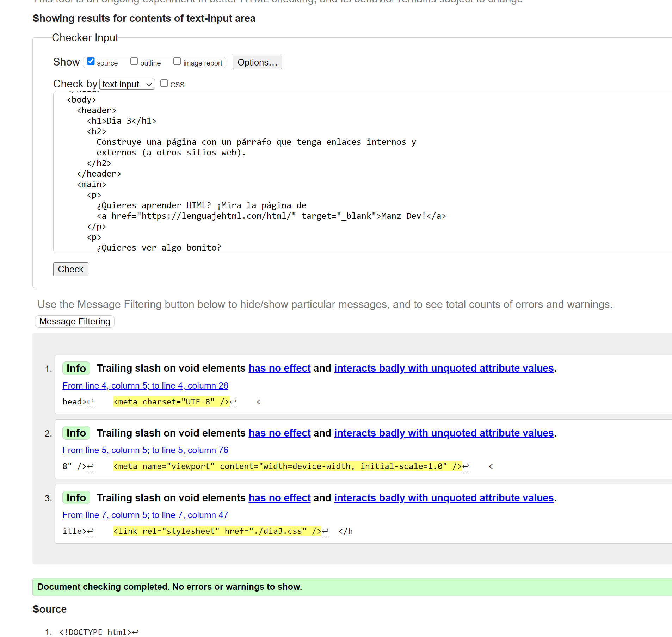The height and width of the screenshot is (637, 672).
Task: Jump to line 7, column 5 location link
Action: point(145,515)
